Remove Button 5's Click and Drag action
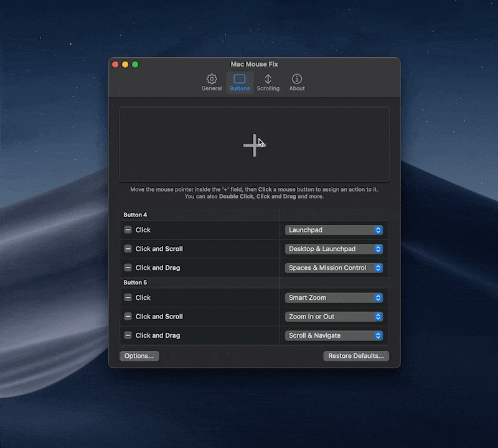Screen dimensions: 498x448 tap(129, 335)
